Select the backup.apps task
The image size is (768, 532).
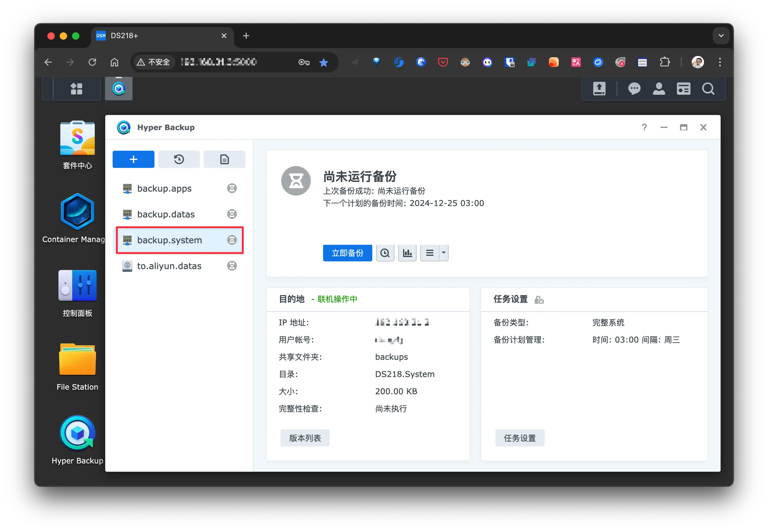(164, 188)
